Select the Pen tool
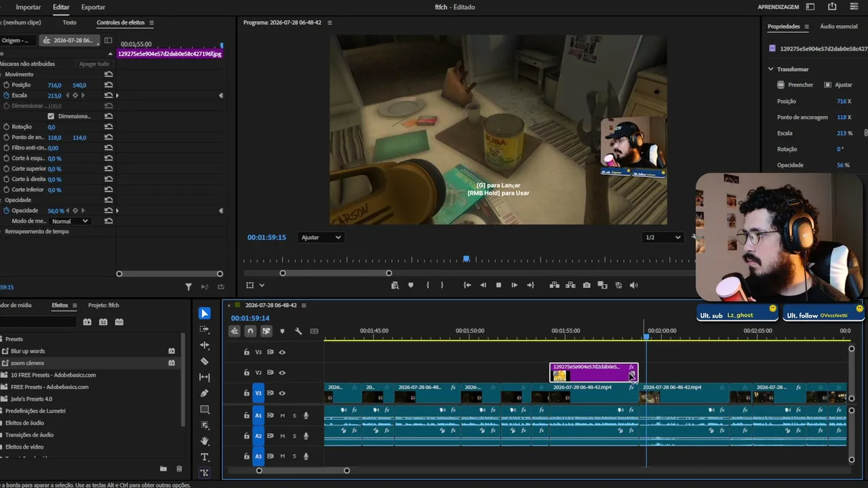 (205, 393)
